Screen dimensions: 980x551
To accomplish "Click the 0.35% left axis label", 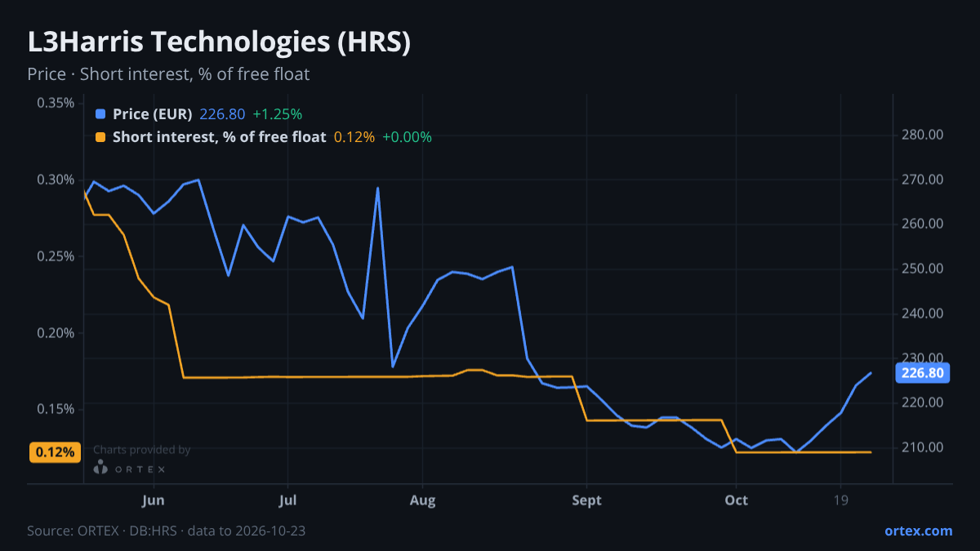I will coord(56,103).
